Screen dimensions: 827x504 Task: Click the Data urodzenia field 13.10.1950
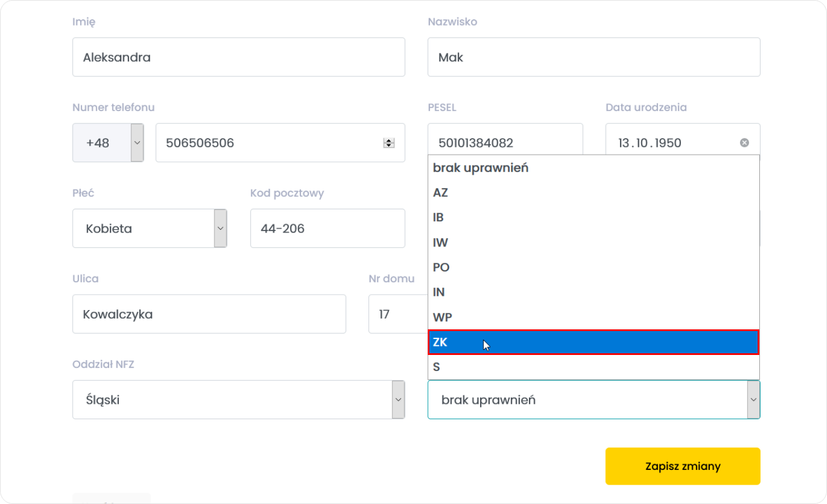[683, 139]
